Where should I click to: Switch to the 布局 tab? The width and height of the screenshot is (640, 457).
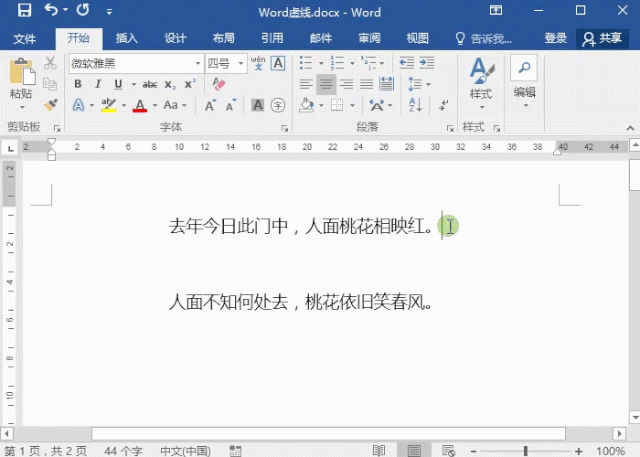[x=224, y=38]
